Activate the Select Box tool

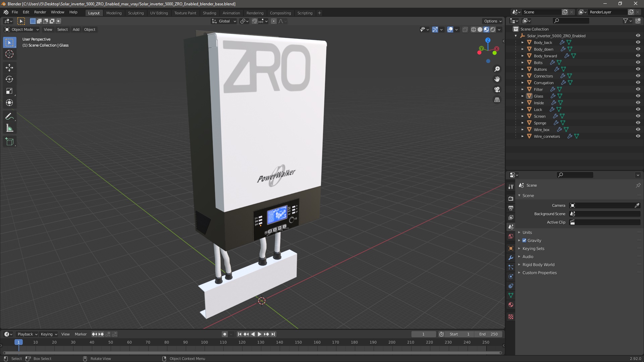pyautogui.click(x=9, y=43)
